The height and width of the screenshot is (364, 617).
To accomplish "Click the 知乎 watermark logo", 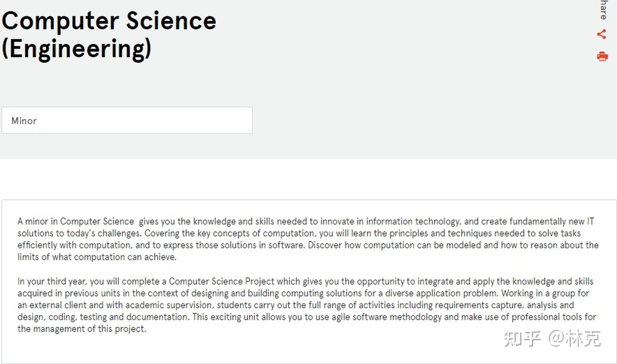I will (x=522, y=339).
